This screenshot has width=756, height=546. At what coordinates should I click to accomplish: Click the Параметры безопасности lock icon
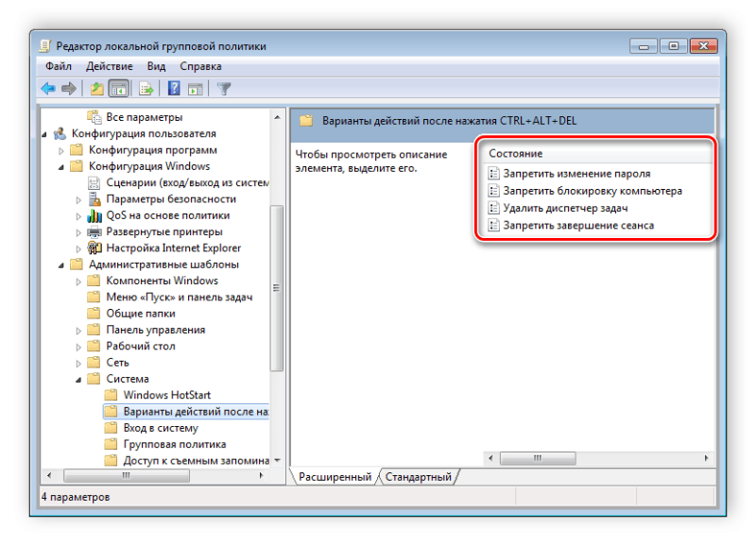(x=94, y=199)
